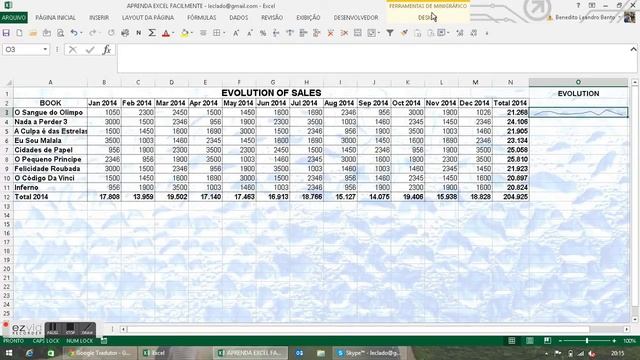Switch to Page Layout view
The width and height of the screenshot is (640, 360).
pyautogui.click(x=529, y=341)
